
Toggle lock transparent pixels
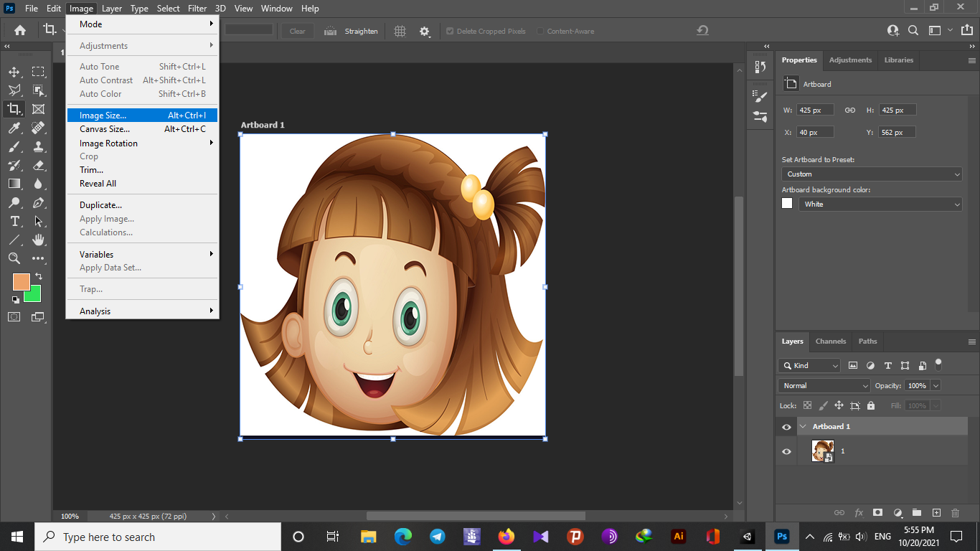pyautogui.click(x=807, y=405)
